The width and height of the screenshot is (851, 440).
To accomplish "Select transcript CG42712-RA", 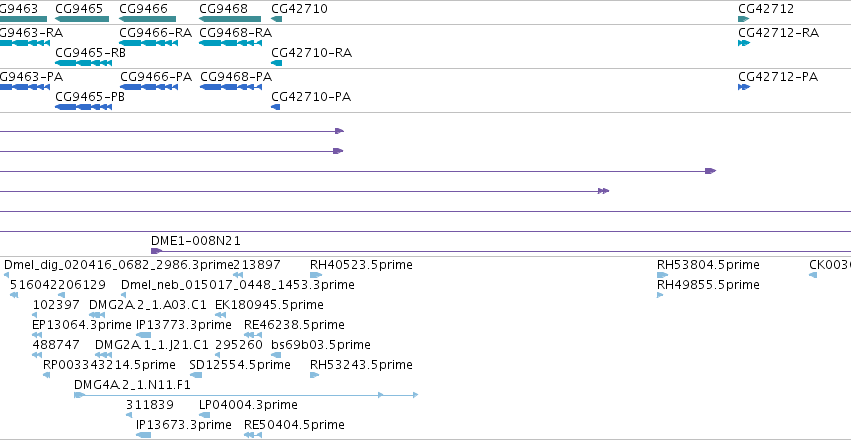I will pyautogui.click(x=744, y=43).
